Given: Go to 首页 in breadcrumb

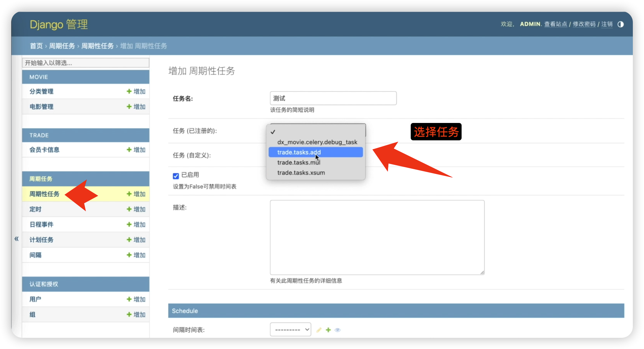Looking at the screenshot, I should coord(36,46).
